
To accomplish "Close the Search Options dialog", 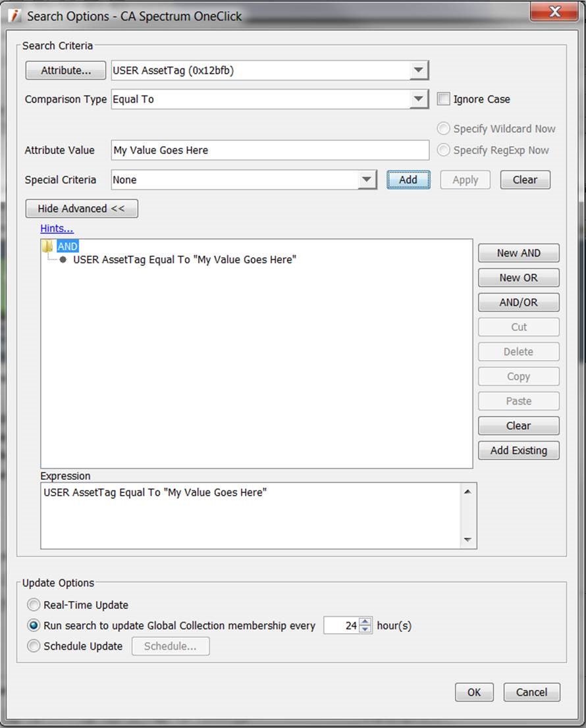I will [554, 12].
